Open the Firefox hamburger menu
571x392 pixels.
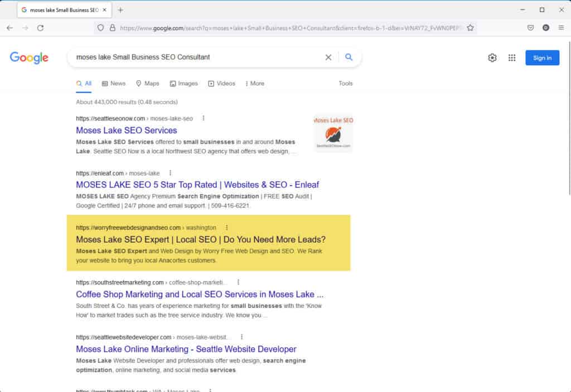(561, 28)
